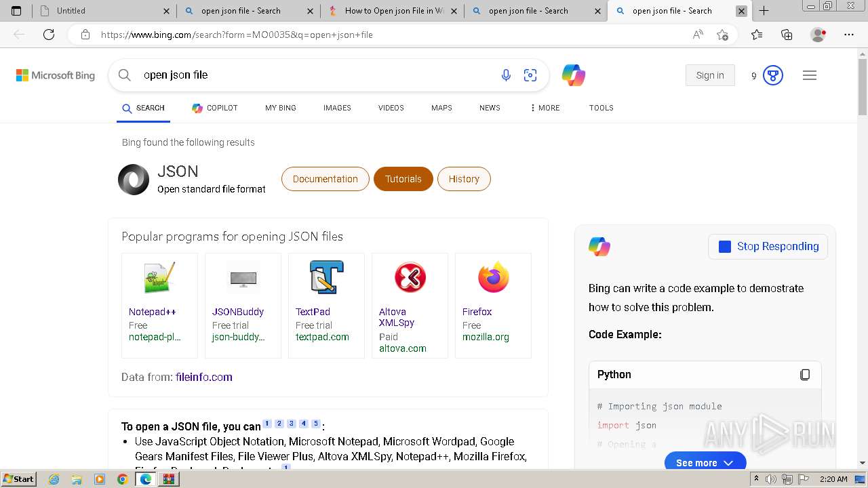Click the Microsoft Bing logo
Screen dimensions: 868x488
(x=56, y=75)
